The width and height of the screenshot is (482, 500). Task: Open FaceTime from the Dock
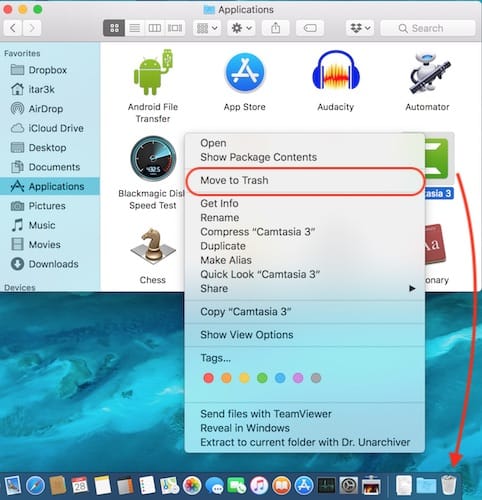click(x=237, y=486)
